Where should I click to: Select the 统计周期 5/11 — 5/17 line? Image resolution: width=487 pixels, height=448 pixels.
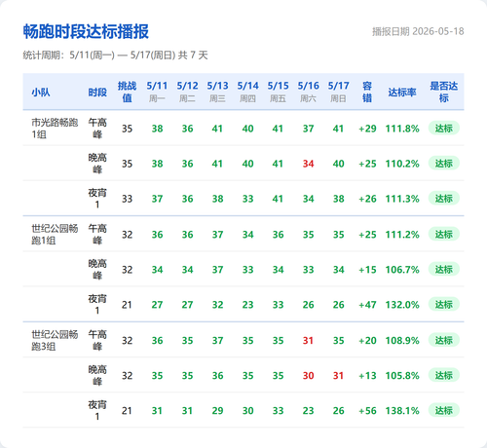tap(115, 56)
